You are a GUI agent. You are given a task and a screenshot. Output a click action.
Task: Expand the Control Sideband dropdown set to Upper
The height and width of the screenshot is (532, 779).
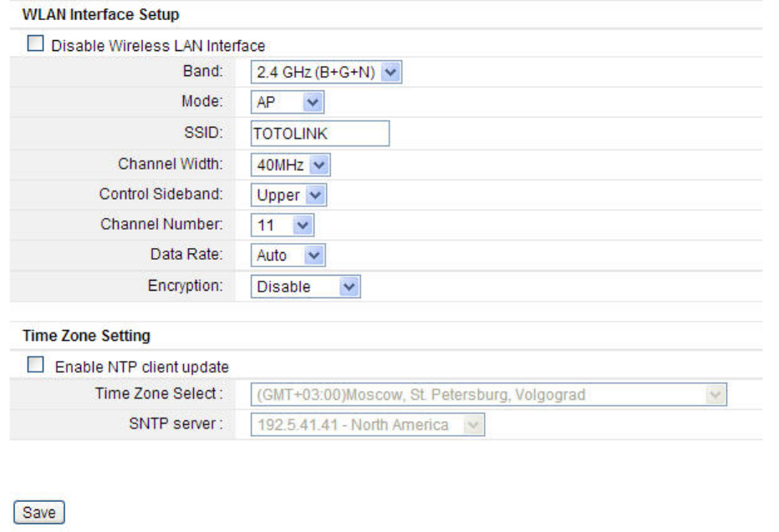click(288, 195)
